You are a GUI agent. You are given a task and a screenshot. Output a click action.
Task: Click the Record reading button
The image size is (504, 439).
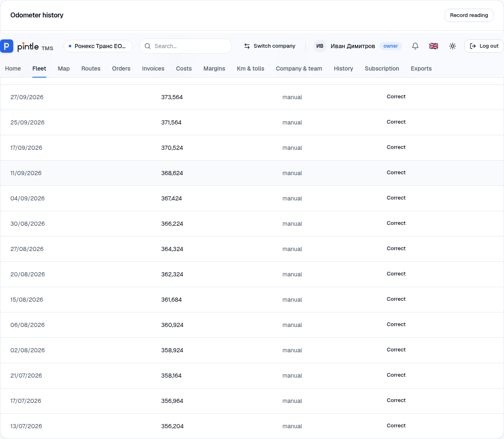click(x=469, y=15)
